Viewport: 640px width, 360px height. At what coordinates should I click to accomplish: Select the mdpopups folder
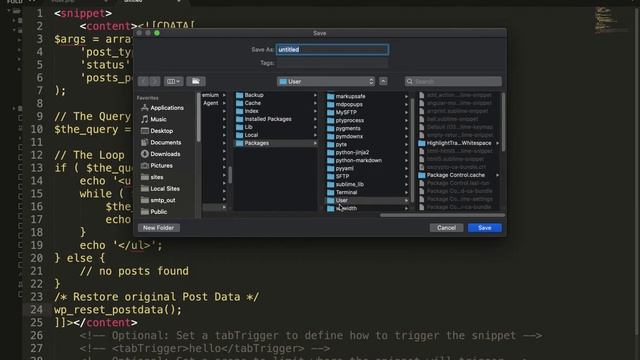(367, 104)
